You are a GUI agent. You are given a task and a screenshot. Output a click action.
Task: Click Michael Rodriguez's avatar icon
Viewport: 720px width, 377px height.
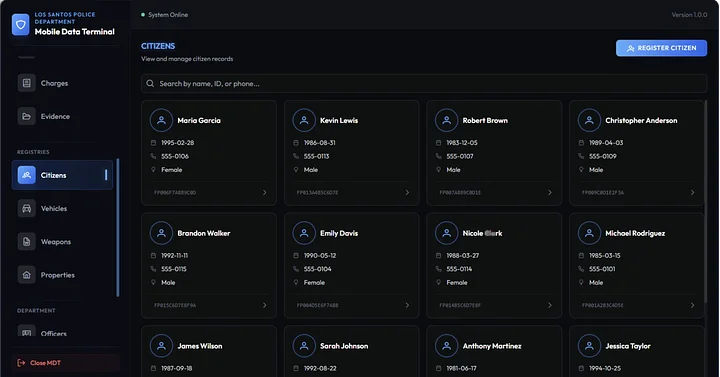[x=589, y=233]
